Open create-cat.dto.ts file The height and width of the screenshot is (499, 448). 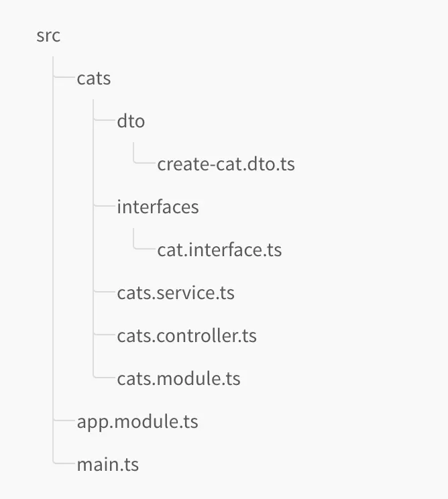point(226,164)
